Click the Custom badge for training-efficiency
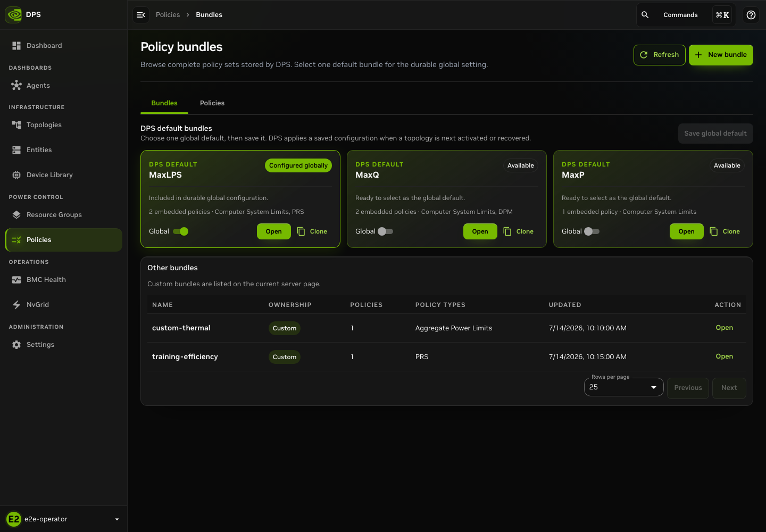This screenshot has width=766, height=532. (285, 357)
